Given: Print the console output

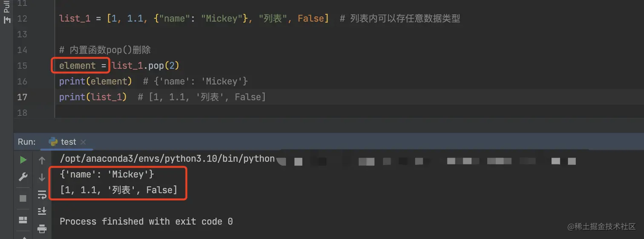Looking at the screenshot, I should [42, 229].
